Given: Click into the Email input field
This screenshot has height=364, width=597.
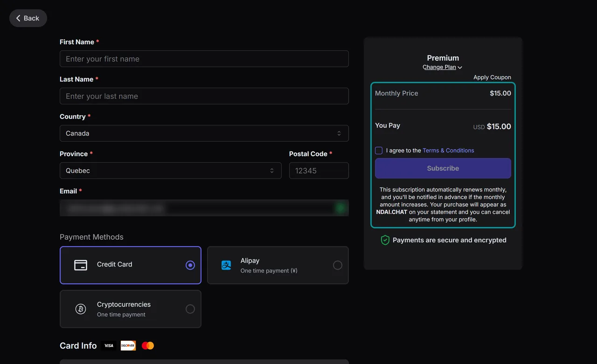Looking at the screenshot, I should tap(204, 208).
